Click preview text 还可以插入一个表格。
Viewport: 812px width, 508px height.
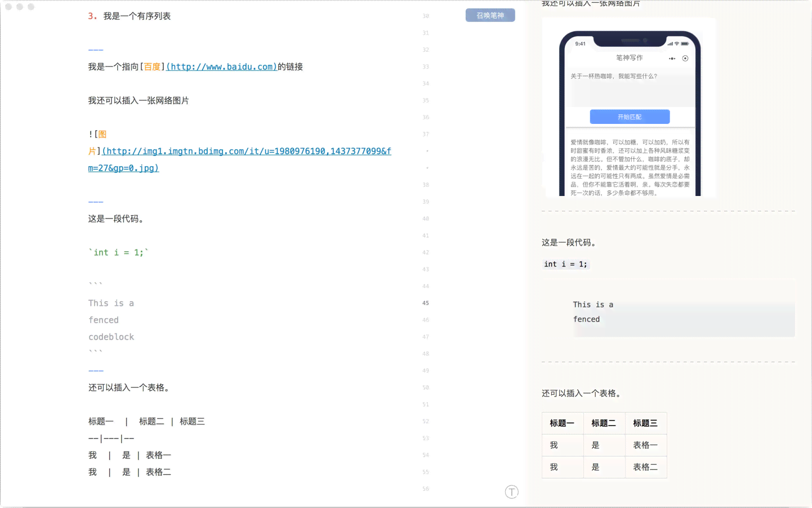583,393
